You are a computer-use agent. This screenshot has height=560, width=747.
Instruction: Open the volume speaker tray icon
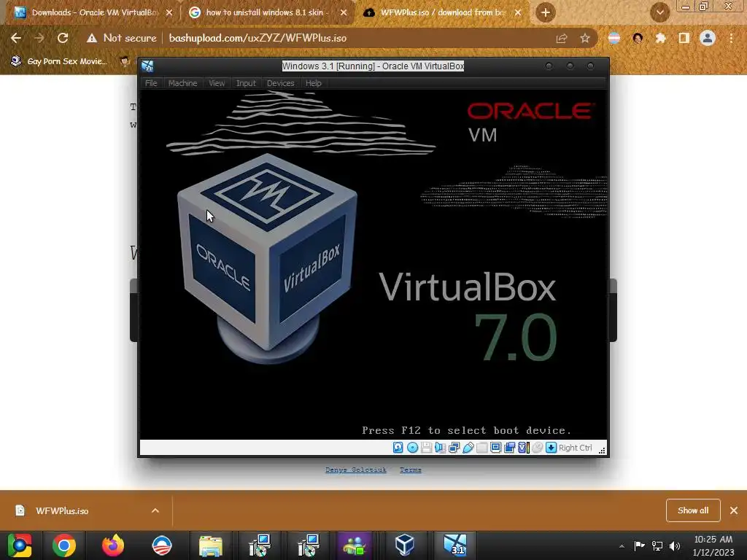pyautogui.click(x=675, y=545)
